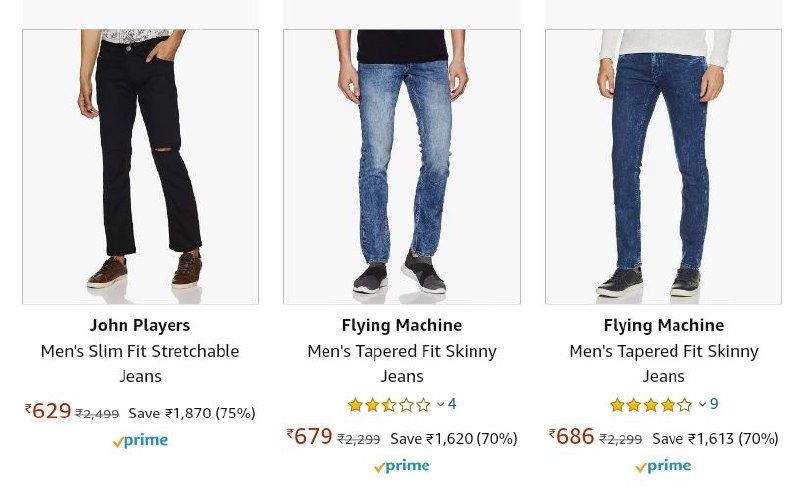800x490 pixels.
Task: Click the ₹629 price for John Players jeans
Action: (x=49, y=411)
